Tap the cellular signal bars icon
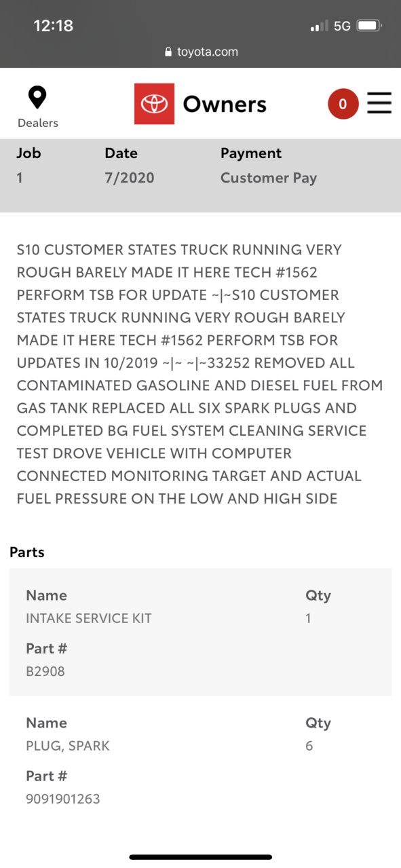 tap(319, 26)
